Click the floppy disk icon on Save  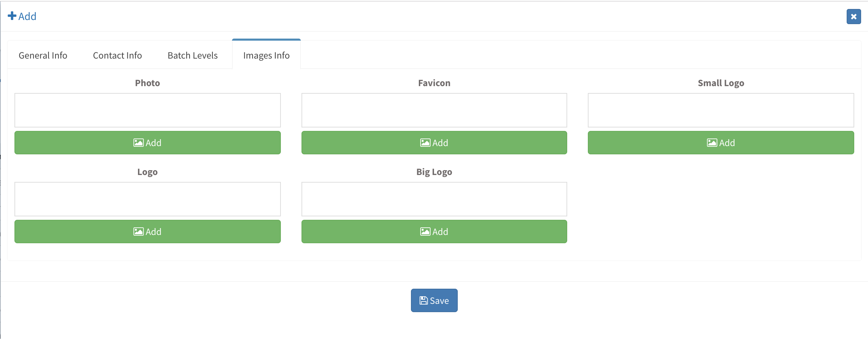point(423,300)
